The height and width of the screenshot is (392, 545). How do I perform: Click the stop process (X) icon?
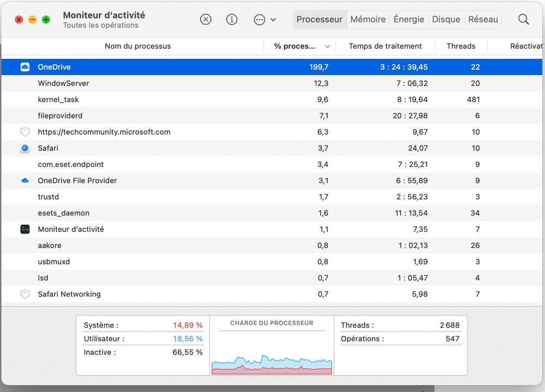pyautogui.click(x=206, y=20)
